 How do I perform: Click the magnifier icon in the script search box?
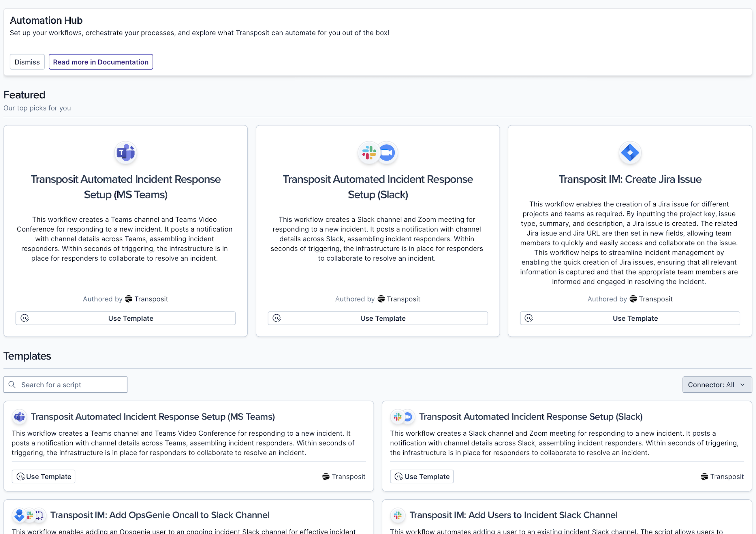(x=12, y=385)
